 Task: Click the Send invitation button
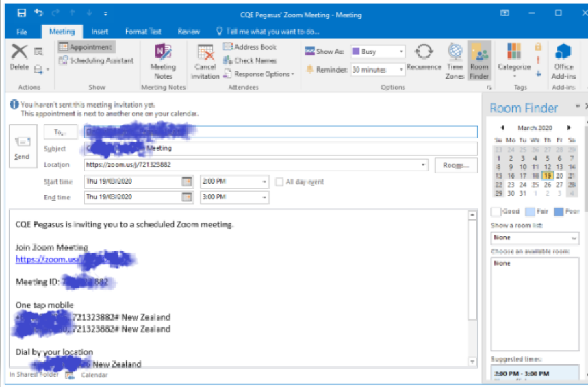22,147
